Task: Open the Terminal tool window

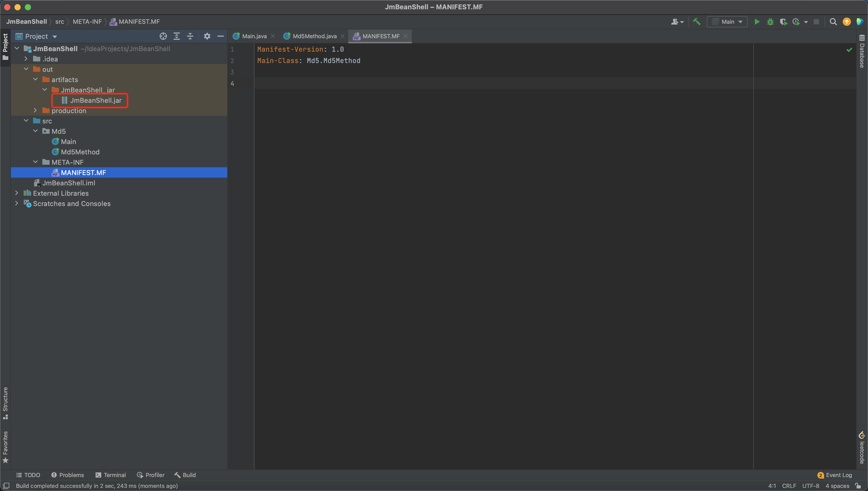Action: coord(111,475)
